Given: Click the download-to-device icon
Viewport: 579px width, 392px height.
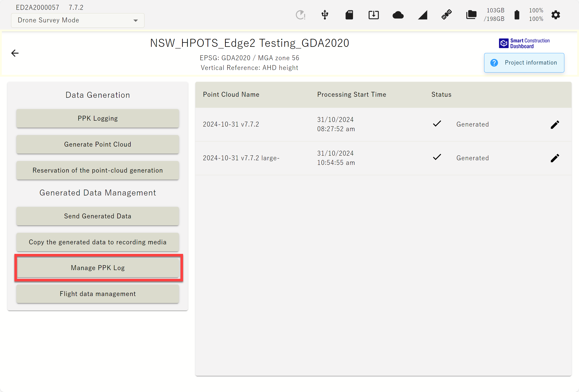Looking at the screenshot, I should (x=374, y=15).
